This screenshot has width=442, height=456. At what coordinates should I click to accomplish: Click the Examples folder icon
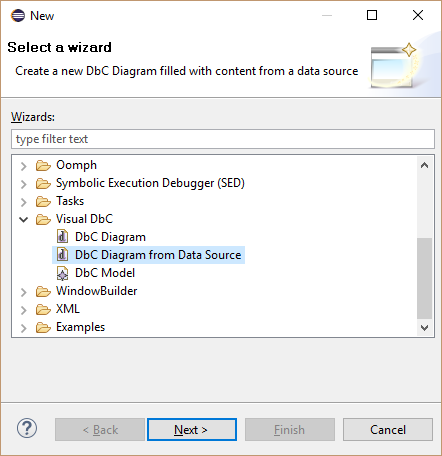click(x=43, y=327)
